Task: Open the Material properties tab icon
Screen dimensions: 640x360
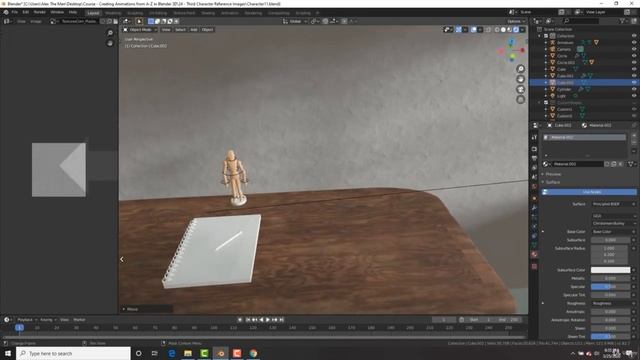Action: [x=534, y=254]
